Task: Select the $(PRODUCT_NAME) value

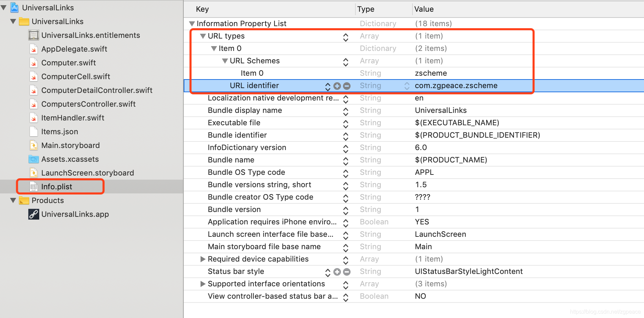Action: [x=451, y=160]
